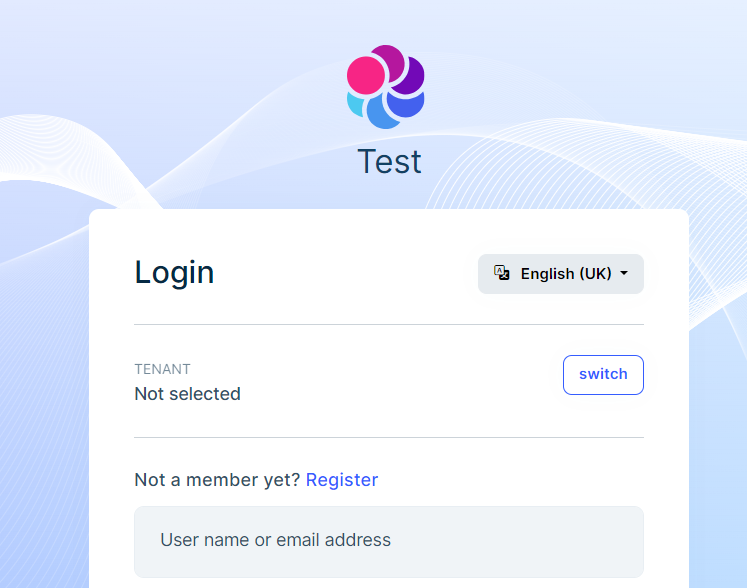Viewport: 747px width, 588px height.
Task: Click the Login heading
Action: tap(174, 272)
